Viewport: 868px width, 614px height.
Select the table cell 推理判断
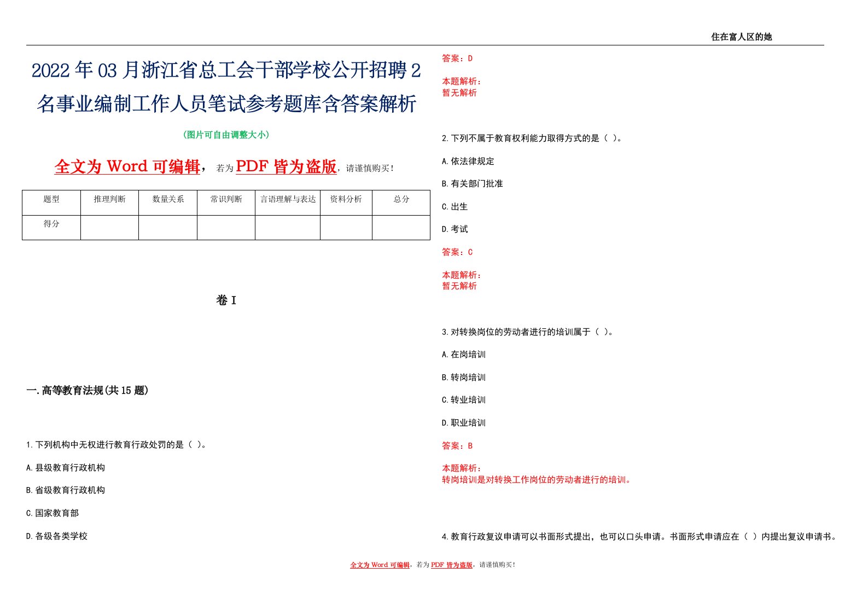tap(109, 203)
